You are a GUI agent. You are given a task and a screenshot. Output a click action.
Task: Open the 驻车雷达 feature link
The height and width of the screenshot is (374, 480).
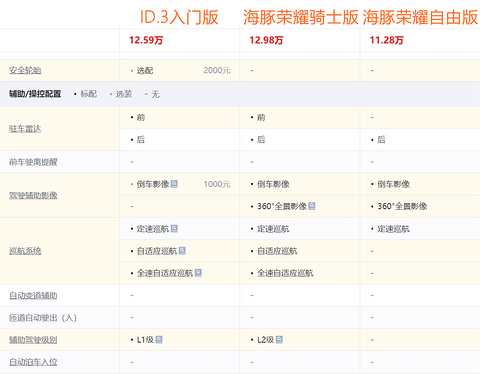pyautogui.click(x=25, y=129)
